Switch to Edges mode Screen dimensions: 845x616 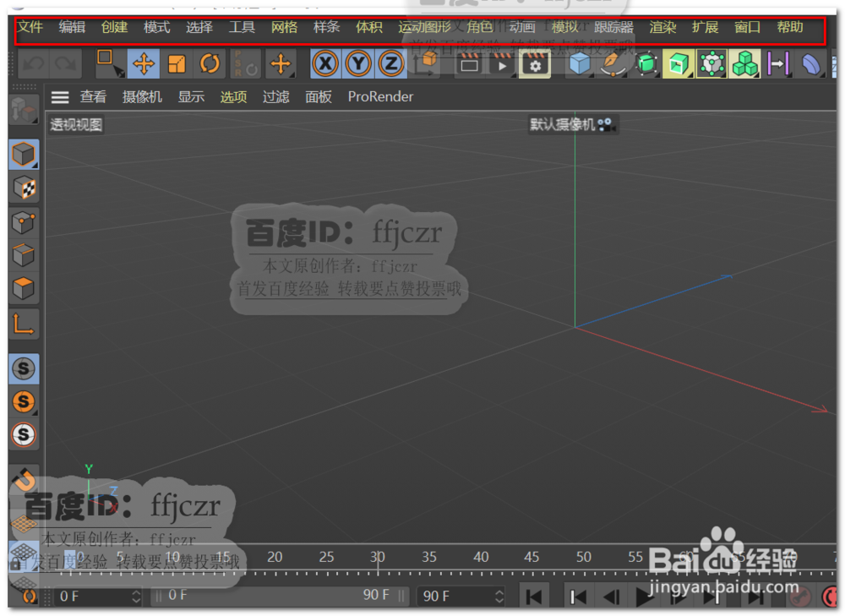24,255
